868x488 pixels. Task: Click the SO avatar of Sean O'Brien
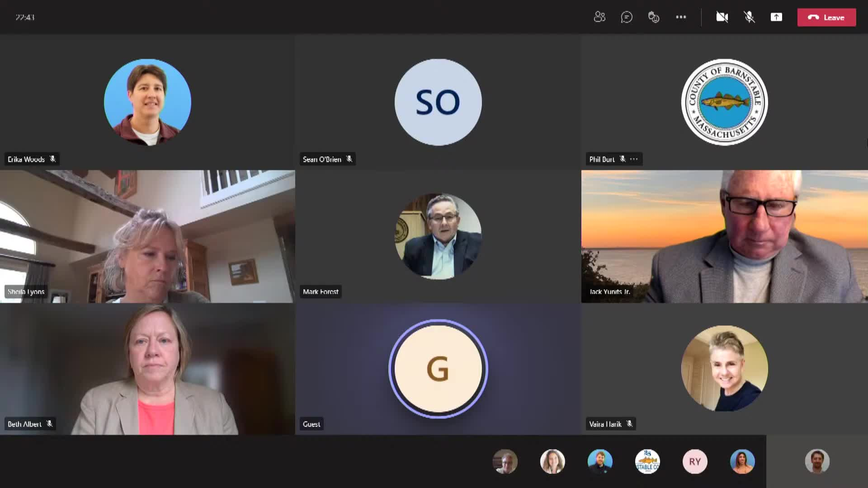438,102
